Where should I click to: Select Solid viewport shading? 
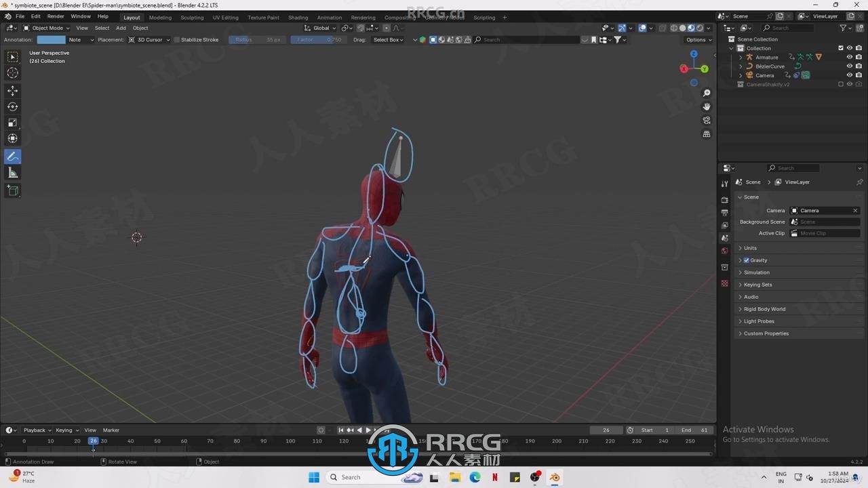coord(682,28)
